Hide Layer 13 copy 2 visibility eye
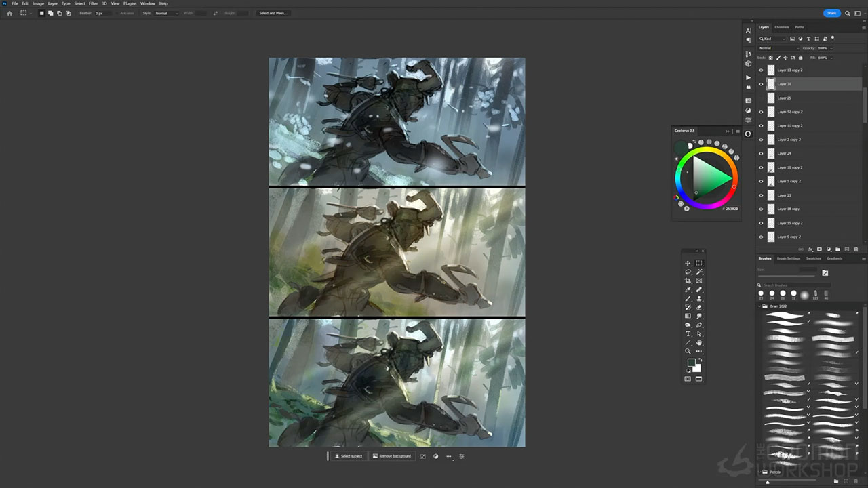Image resolution: width=868 pixels, height=488 pixels. tap(761, 70)
